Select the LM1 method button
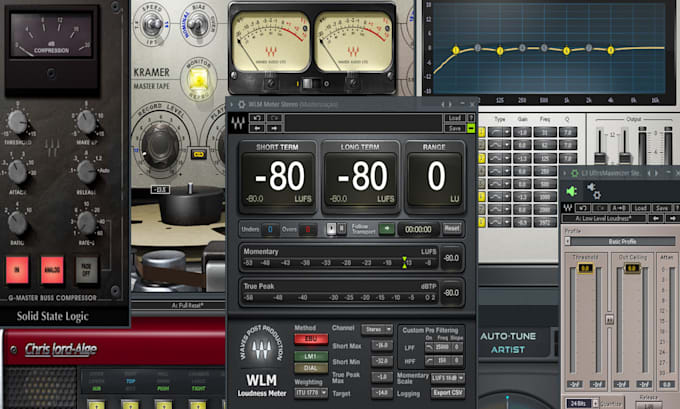680x409 pixels. click(x=311, y=356)
